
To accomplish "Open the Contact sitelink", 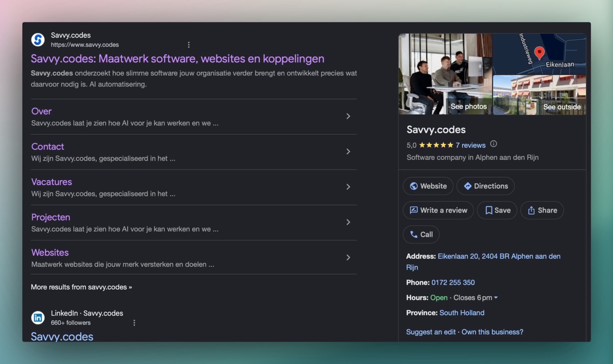I will click(47, 147).
